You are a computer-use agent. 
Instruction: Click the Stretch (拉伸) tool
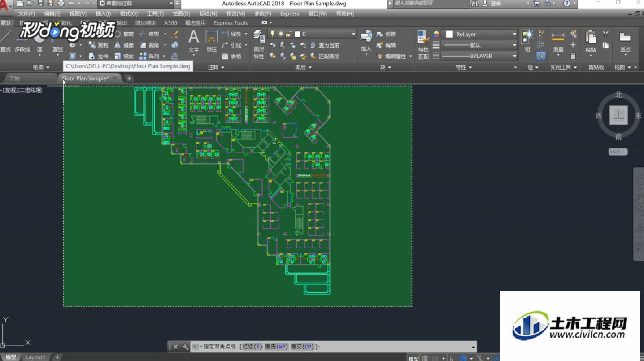(98, 57)
